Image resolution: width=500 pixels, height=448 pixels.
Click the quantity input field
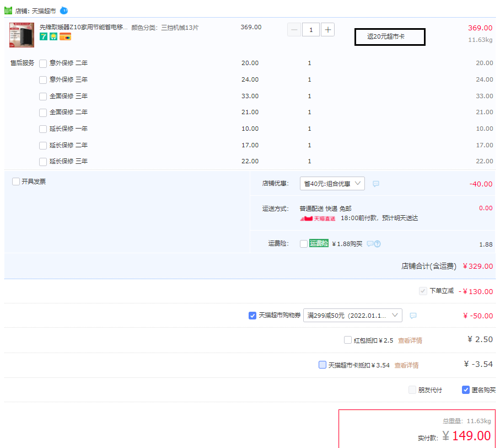[311, 30]
